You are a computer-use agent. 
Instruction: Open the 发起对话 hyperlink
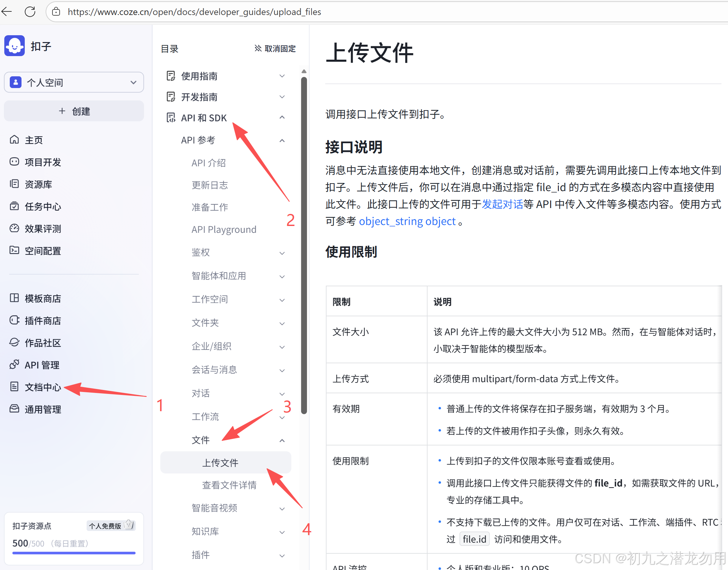point(502,204)
